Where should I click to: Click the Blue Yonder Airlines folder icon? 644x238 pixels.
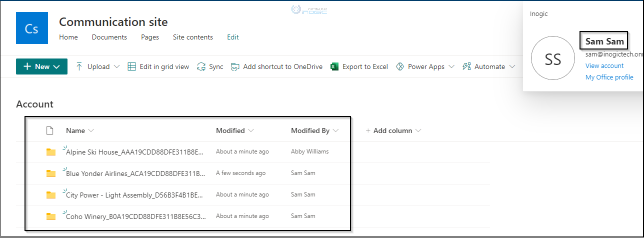[x=51, y=173]
